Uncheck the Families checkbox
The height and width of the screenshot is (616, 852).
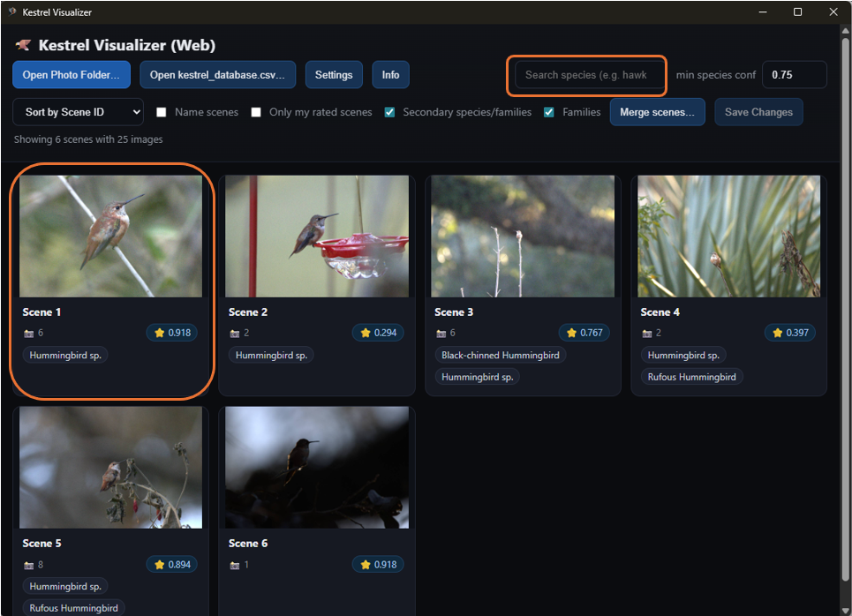point(549,112)
